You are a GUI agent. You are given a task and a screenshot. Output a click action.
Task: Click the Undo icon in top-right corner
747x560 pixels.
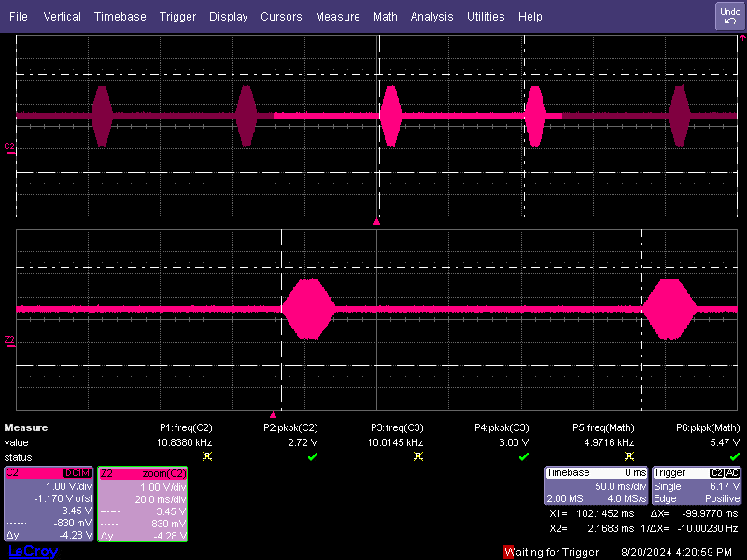click(729, 16)
